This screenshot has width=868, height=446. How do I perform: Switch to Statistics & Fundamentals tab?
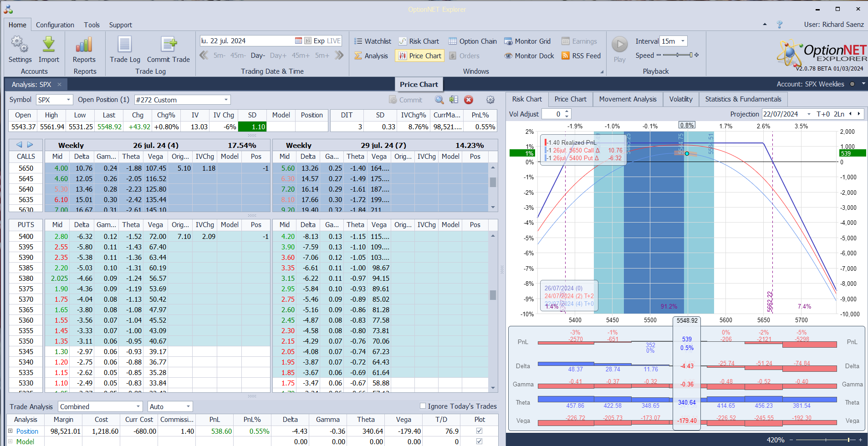(x=743, y=99)
